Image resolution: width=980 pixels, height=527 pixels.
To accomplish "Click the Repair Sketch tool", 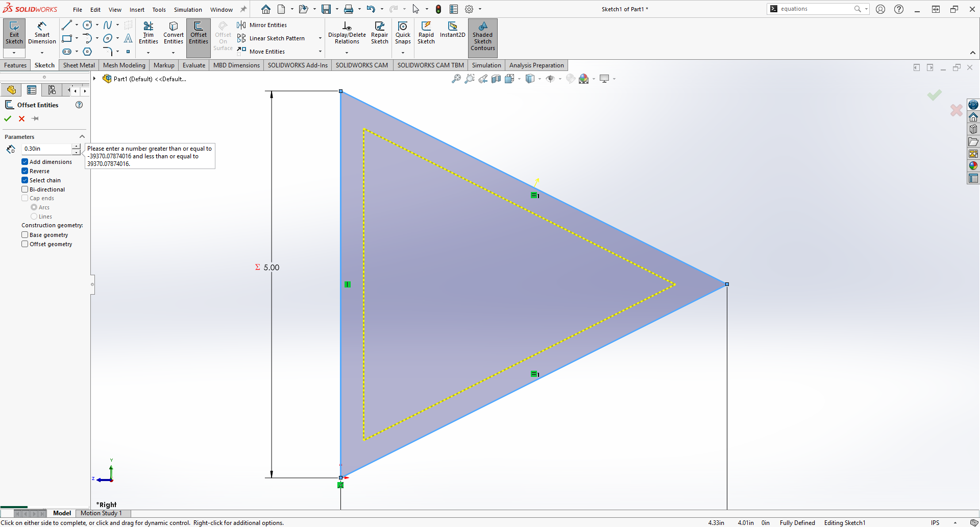I will pos(380,34).
